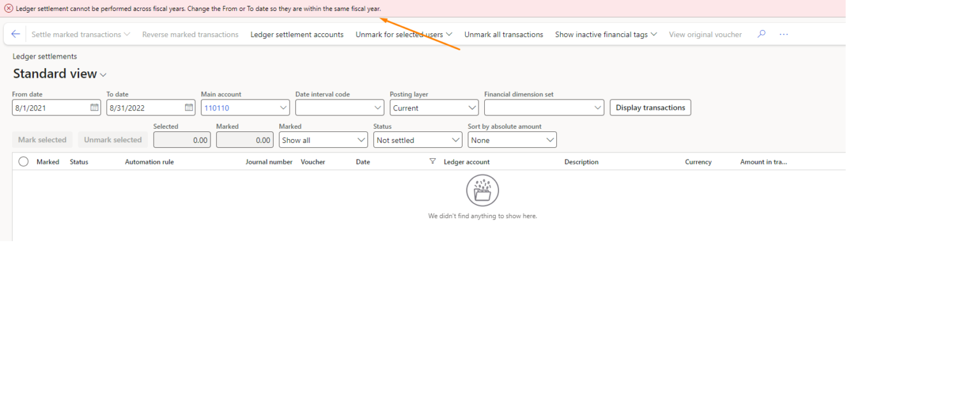The image size is (980, 396).
Task: Click the fiscal year error message text
Action: (198, 8)
